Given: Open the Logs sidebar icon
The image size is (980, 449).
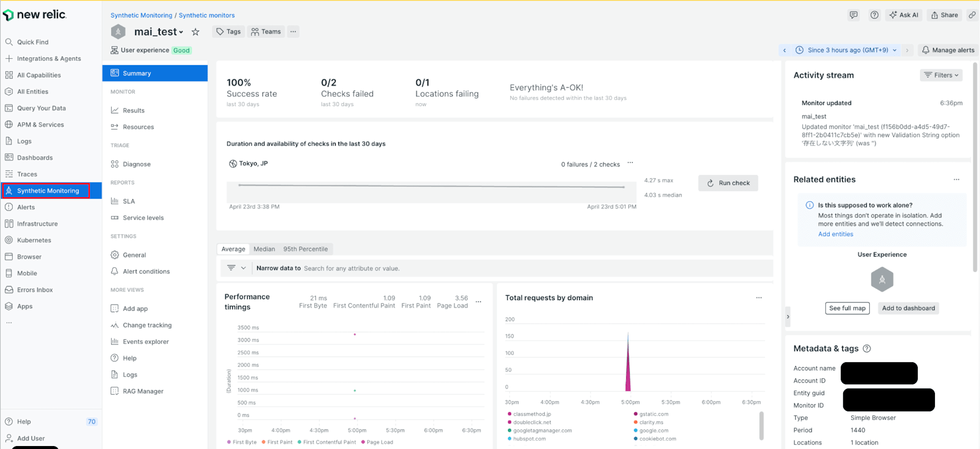Looking at the screenshot, I should (9, 141).
